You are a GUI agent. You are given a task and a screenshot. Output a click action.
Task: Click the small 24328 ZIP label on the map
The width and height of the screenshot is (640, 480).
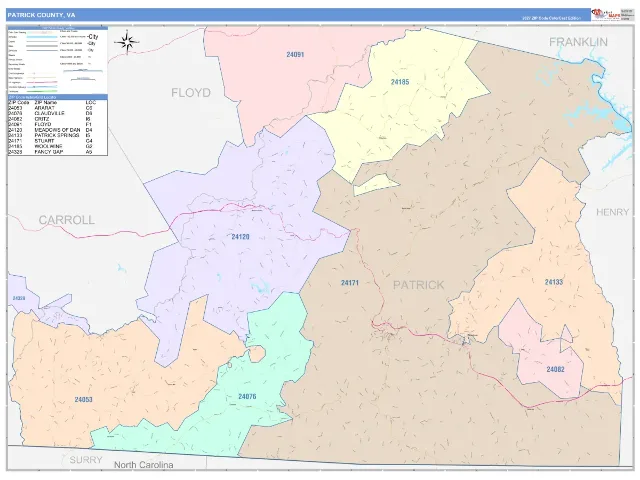(19, 298)
